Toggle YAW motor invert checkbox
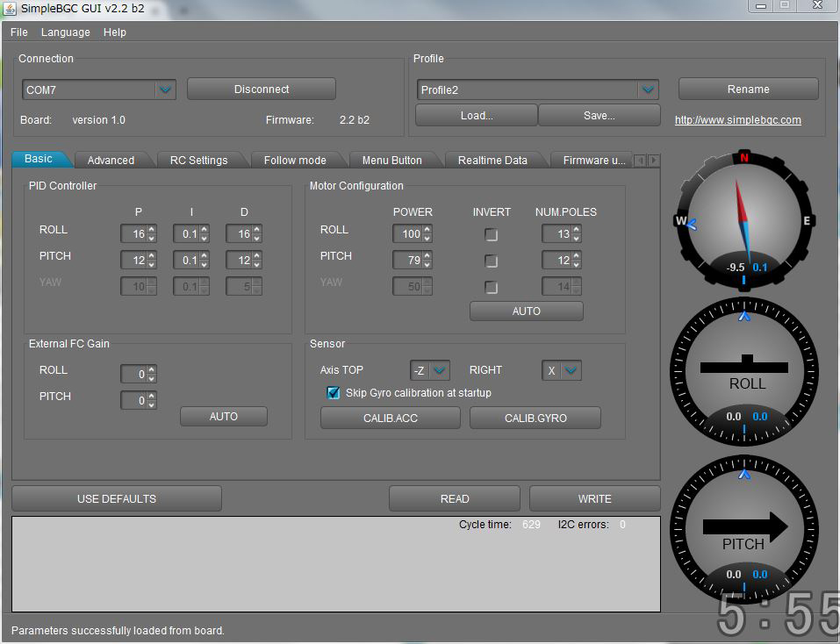840x644 pixels. 491,287
